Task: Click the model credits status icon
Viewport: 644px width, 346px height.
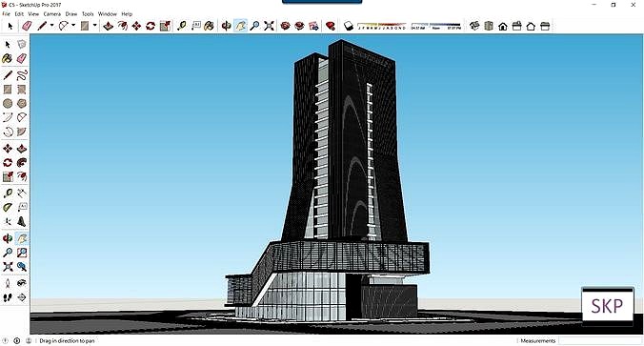Action: (x=17, y=340)
